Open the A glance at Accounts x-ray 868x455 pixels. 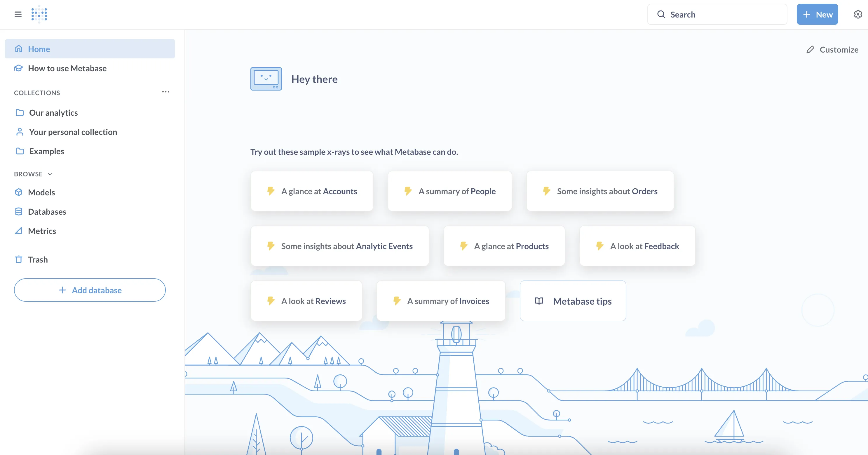tap(312, 191)
